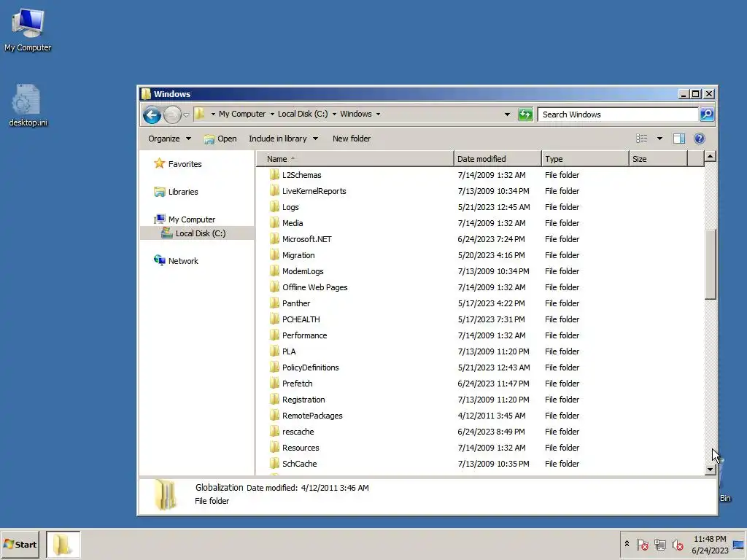Select the Media folder icon

[274, 223]
